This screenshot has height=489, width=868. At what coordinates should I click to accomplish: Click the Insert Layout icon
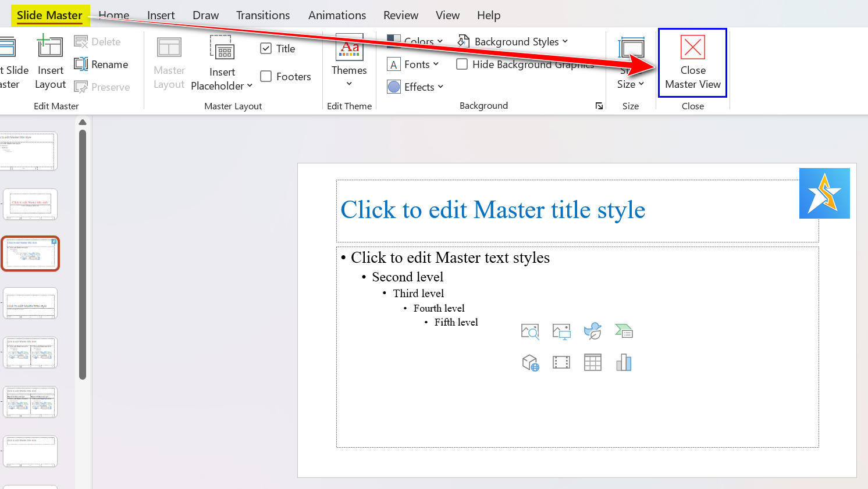50,48
